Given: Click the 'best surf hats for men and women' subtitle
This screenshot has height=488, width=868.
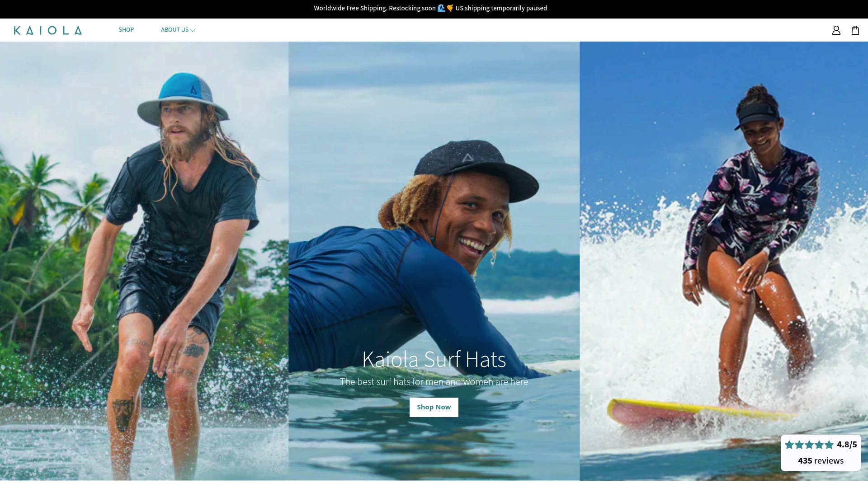Looking at the screenshot, I should 434,382.
